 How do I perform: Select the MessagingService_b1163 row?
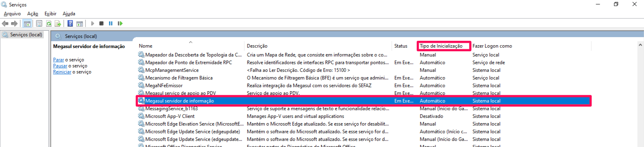(x=171, y=109)
